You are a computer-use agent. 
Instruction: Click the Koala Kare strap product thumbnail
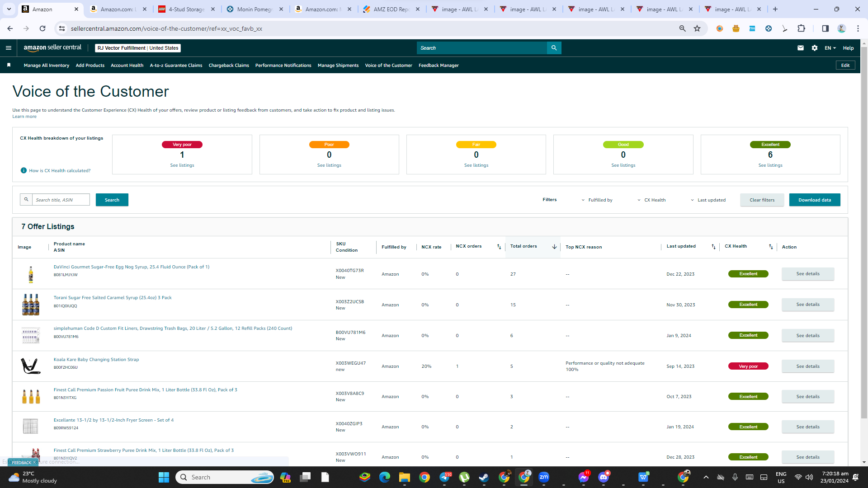[31, 366]
